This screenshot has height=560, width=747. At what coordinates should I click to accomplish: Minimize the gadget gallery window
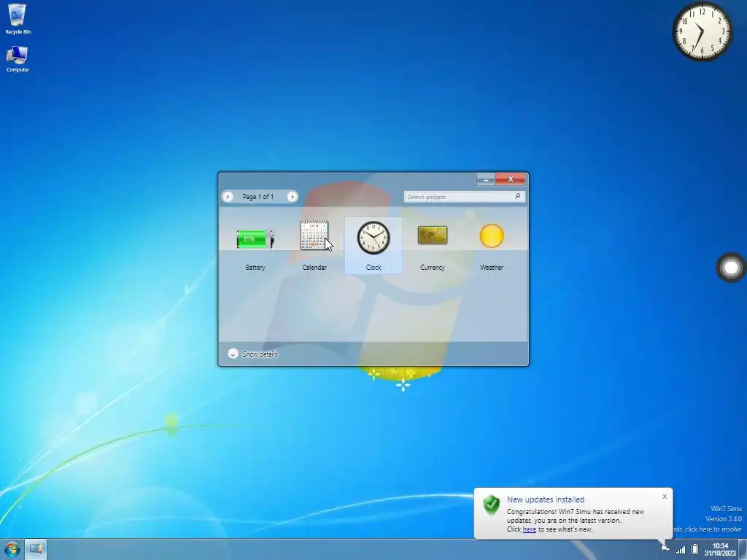pos(486,179)
